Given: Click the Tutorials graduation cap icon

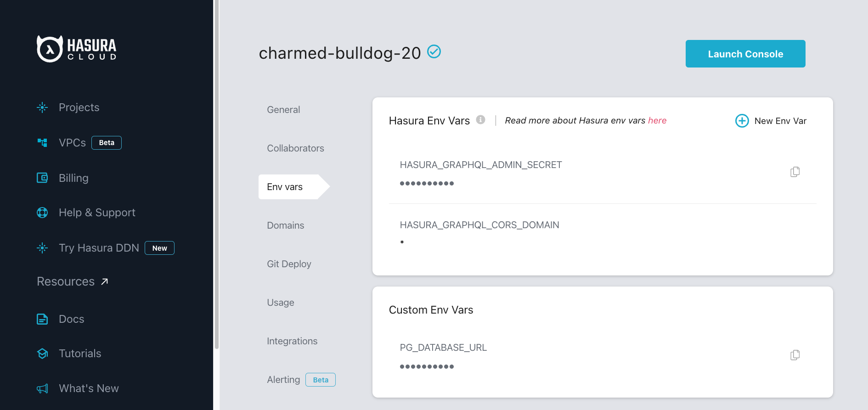Looking at the screenshot, I should pyautogui.click(x=42, y=354).
